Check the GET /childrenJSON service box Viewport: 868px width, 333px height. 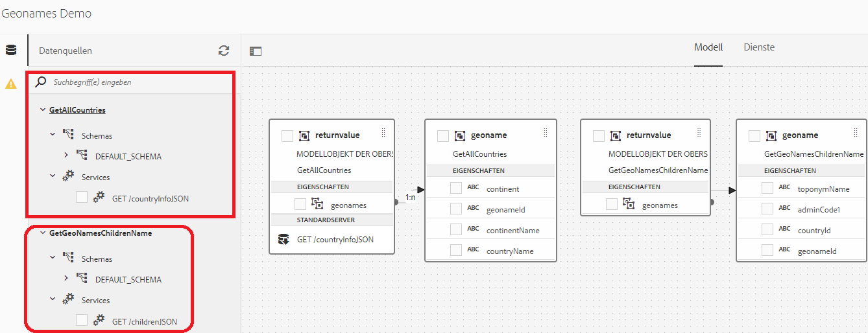pos(82,320)
